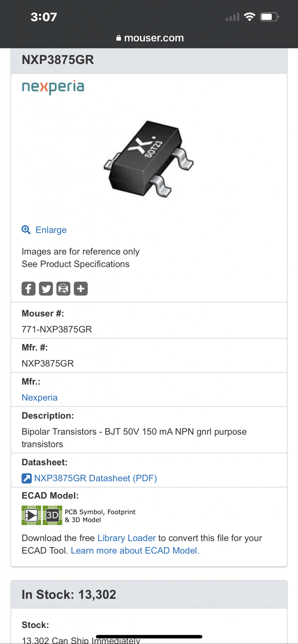Click the magnifier Enlarge icon
Image resolution: width=298 pixels, height=644 pixels.
[26, 230]
